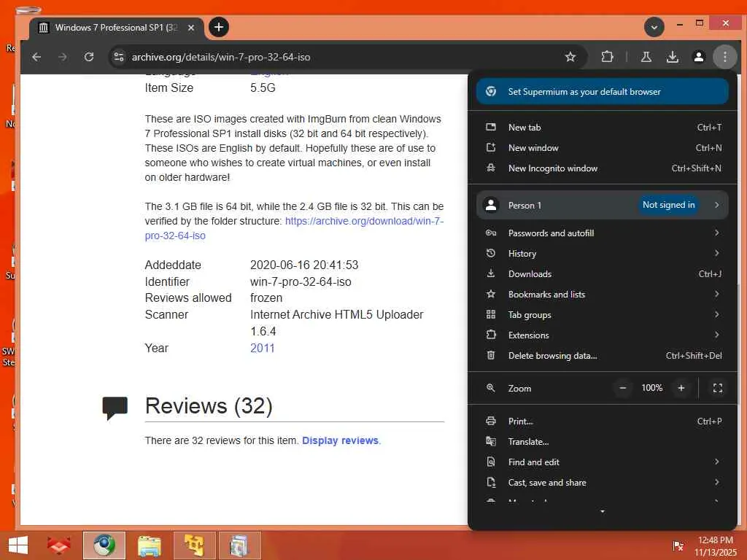Viewport: 747px width, 560px height.
Task: Expand Bookmarks and lists submenu
Action: 602,295
